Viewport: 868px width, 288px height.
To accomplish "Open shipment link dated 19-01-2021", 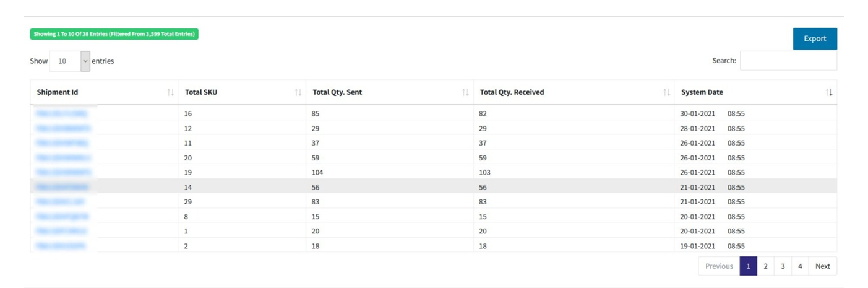I will coord(60,246).
